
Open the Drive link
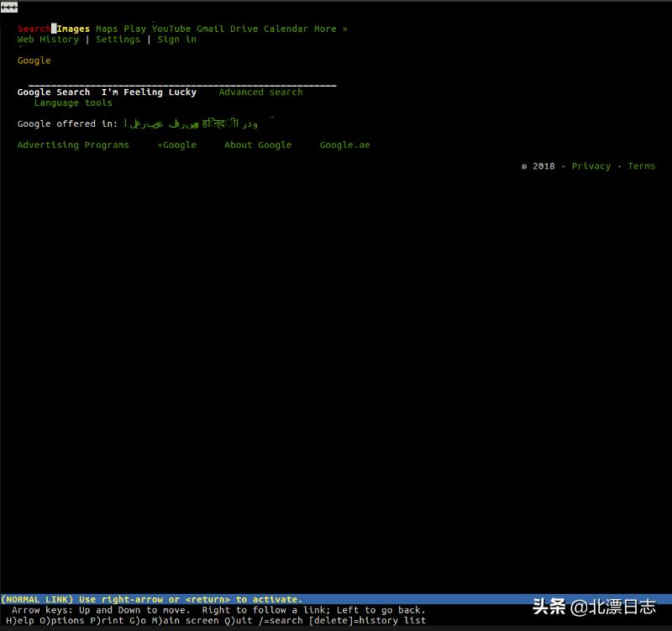pyautogui.click(x=244, y=29)
